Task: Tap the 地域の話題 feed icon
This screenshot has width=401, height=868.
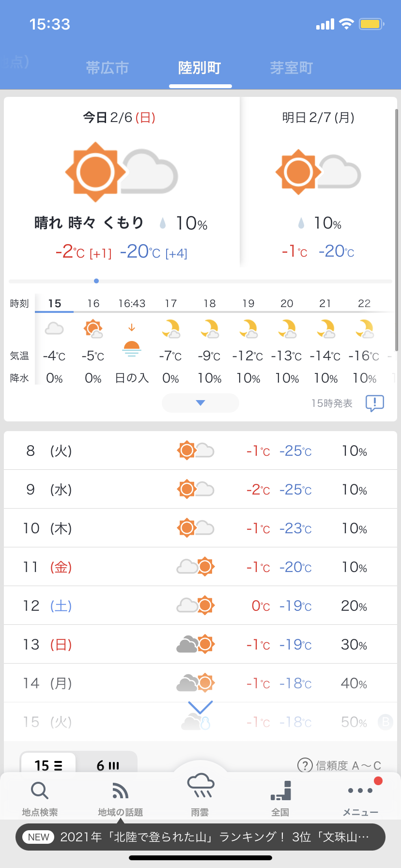Action: (x=120, y=791)
